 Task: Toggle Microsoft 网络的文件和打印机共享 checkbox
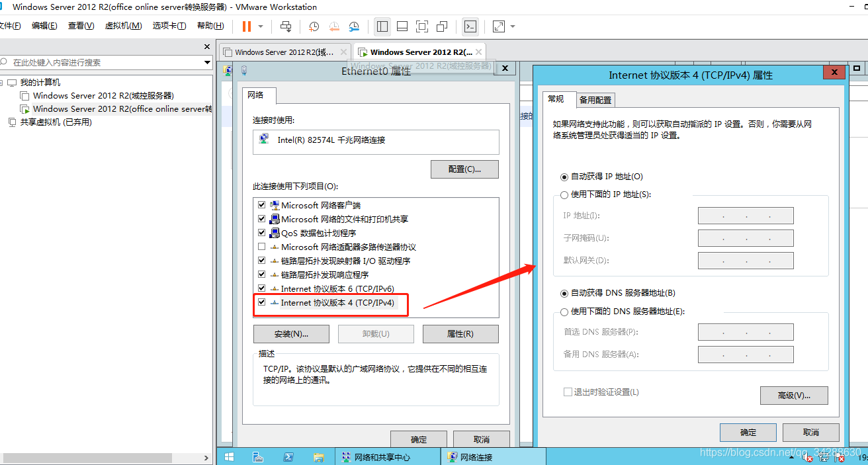(261, 219)
